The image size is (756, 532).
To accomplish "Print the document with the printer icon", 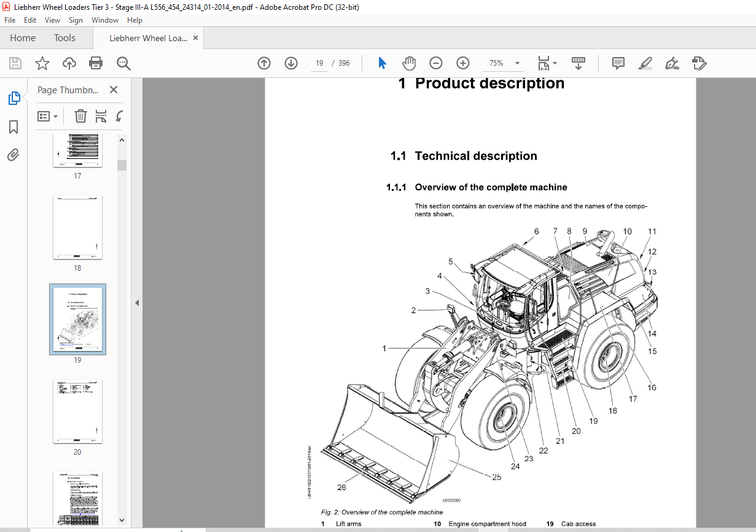I will tap(96, 63).
